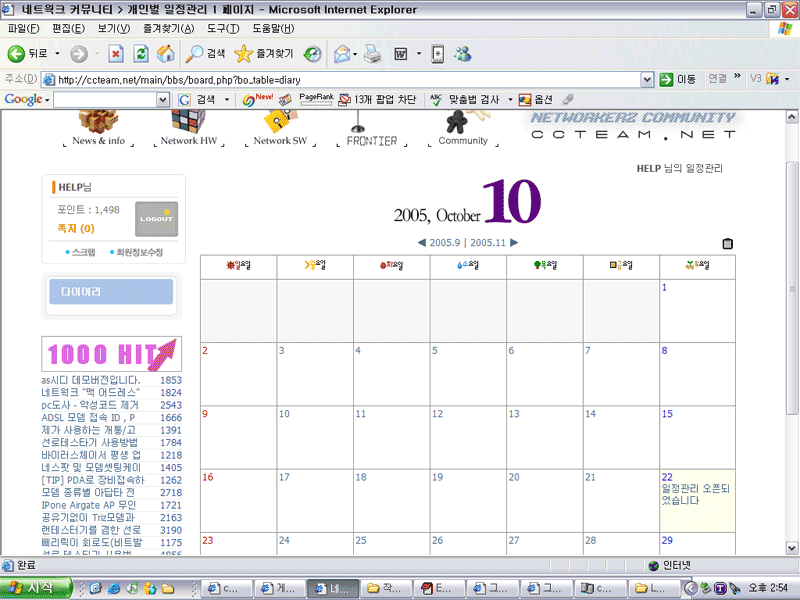Click the 다이어리 diary menu button
Image resolution: width=800 pixels, height=600 pixels.
[111, 292]
